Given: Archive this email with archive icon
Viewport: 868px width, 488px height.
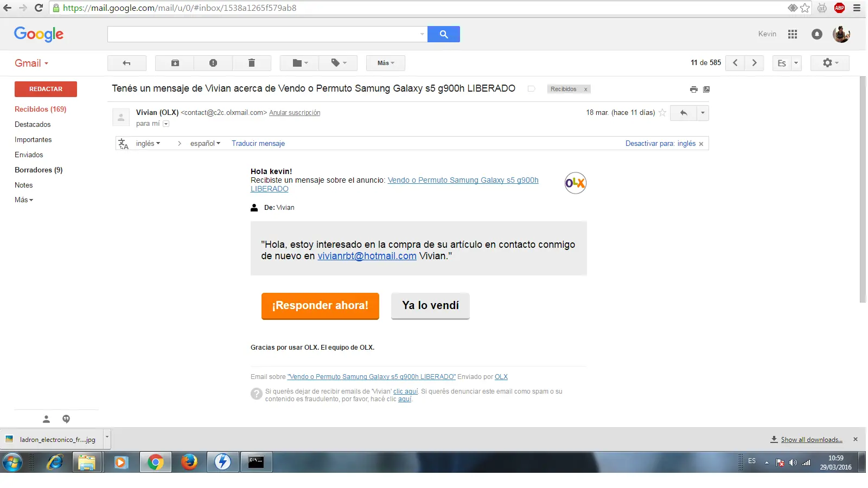Looking at the screenshot, I should [175, 63].
